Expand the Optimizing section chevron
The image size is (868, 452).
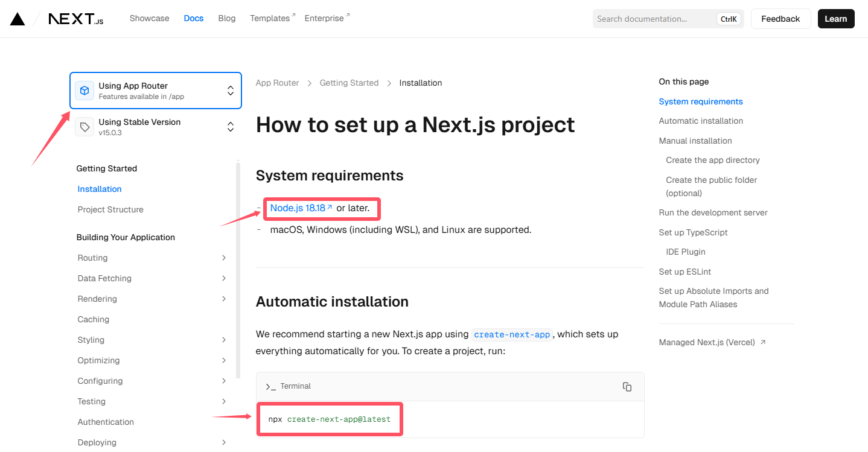point(224,360)
